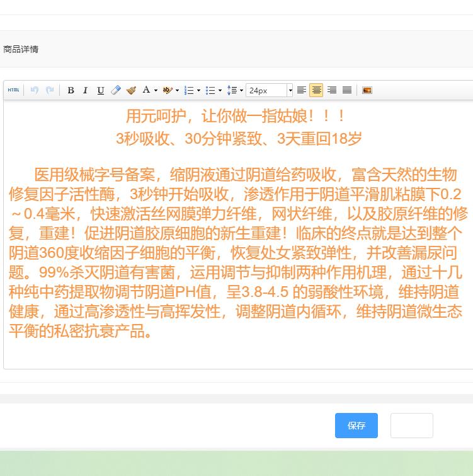
Task: Open the line spacing dropdown
Action: (x=241, y=90)
